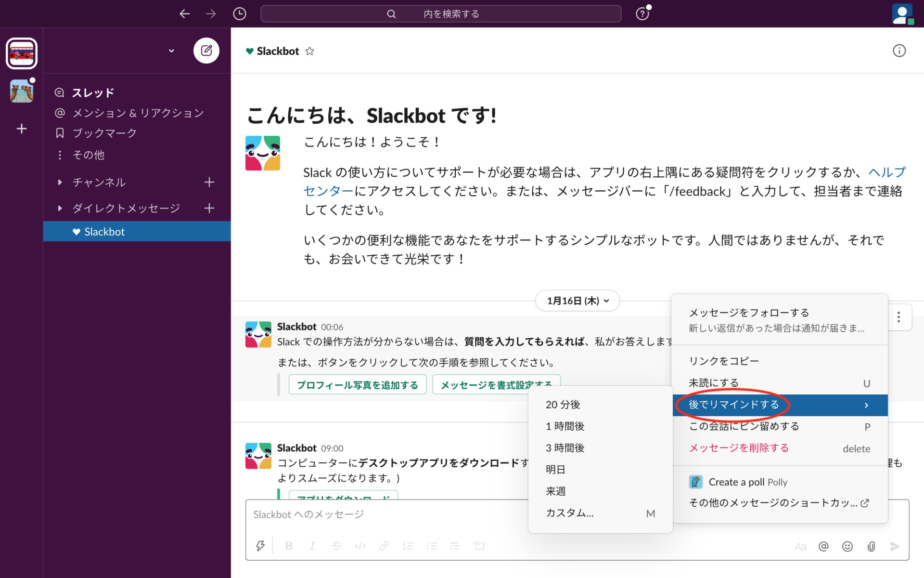Hide formatting with the Aa icon
The height and width of the screenshot is (578, 924).
click(800, 547)
